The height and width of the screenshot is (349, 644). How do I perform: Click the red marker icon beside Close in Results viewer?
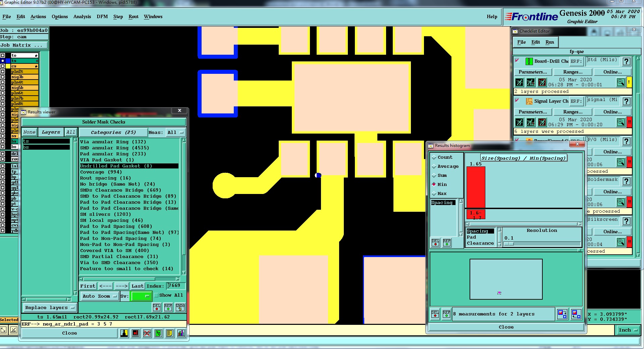coord(136,333)
